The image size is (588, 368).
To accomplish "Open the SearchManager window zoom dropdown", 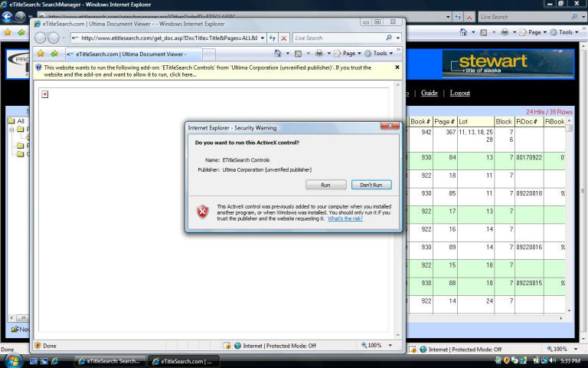I will 574,350.
